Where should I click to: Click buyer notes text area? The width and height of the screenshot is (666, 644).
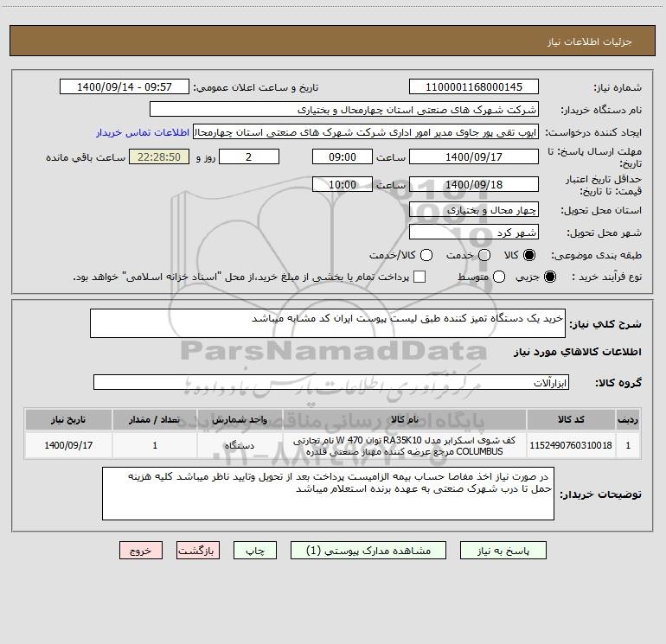coord(328,494)
